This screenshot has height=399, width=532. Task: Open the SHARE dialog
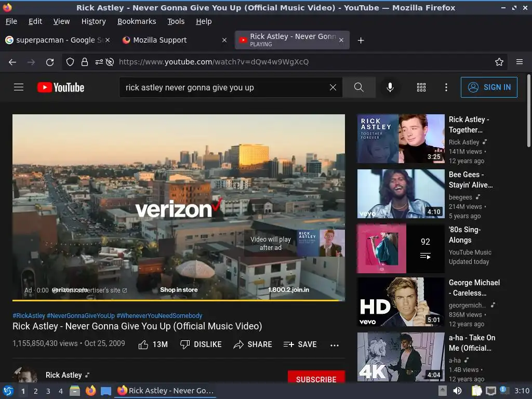(x=253, y=344)
